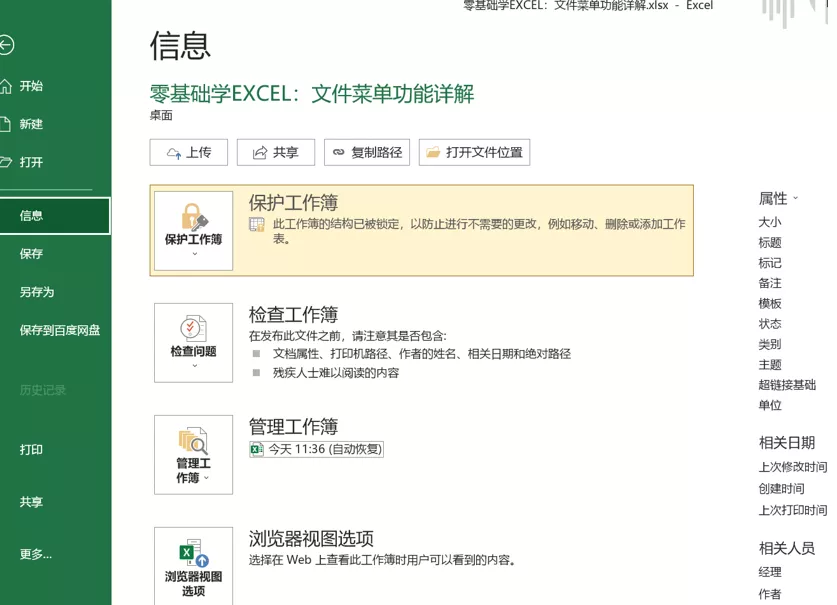Select 保存到百度网盘 in the sidebar
Viewport: 837px width, 605px height.
60,331
